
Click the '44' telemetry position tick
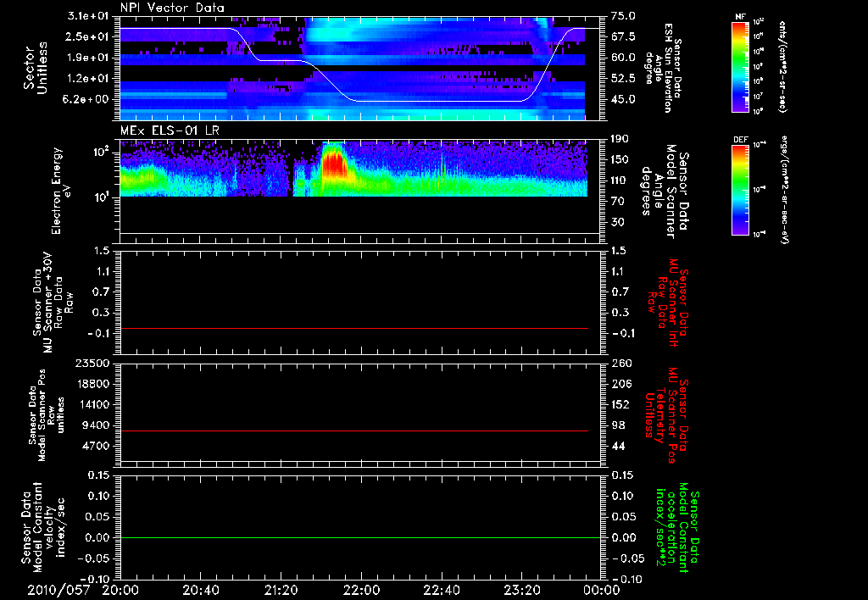pyautogui.click(x=618, y=446)
